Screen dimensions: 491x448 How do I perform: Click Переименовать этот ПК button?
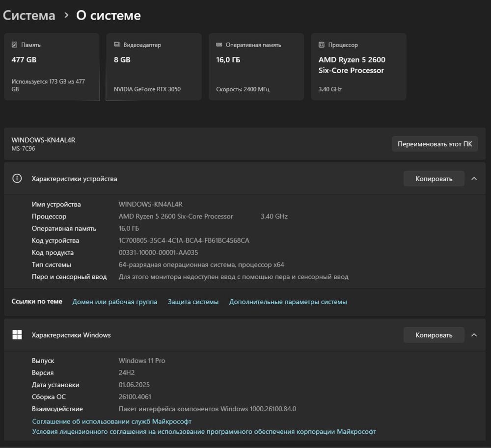pyautogui.click(x=435, y=144)
